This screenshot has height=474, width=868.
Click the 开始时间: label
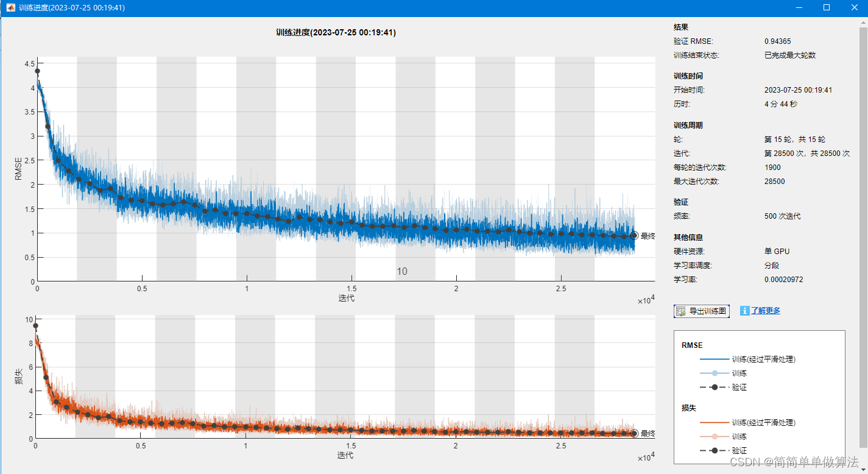(x=689, y=90)
